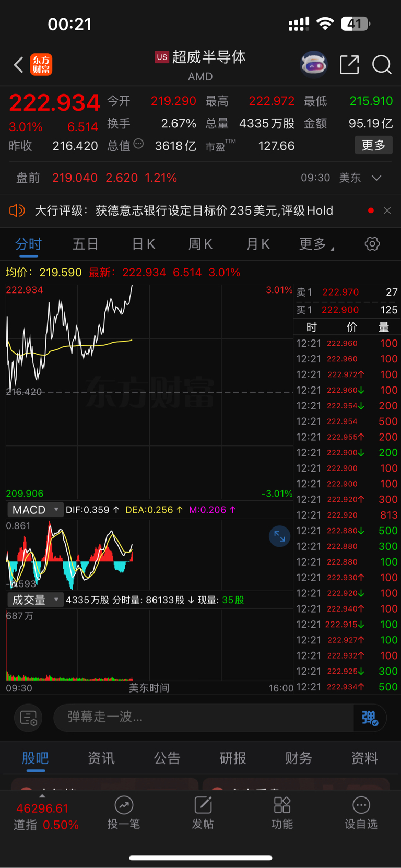This screenshot has height=868, width=401.
Task: Tap the 均价 219.590 label
Action: pos(44,273)
